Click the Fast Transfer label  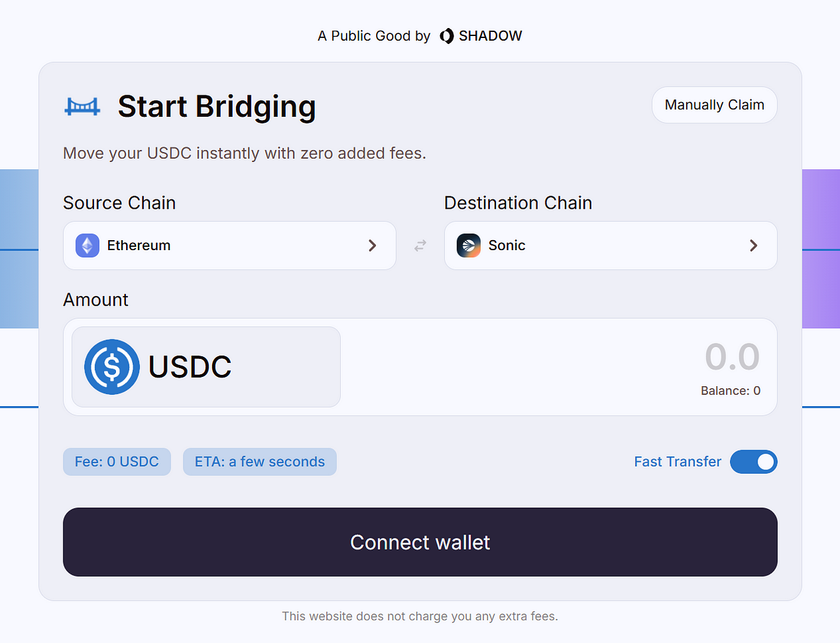pyautogui.click(x=677, y=462)
